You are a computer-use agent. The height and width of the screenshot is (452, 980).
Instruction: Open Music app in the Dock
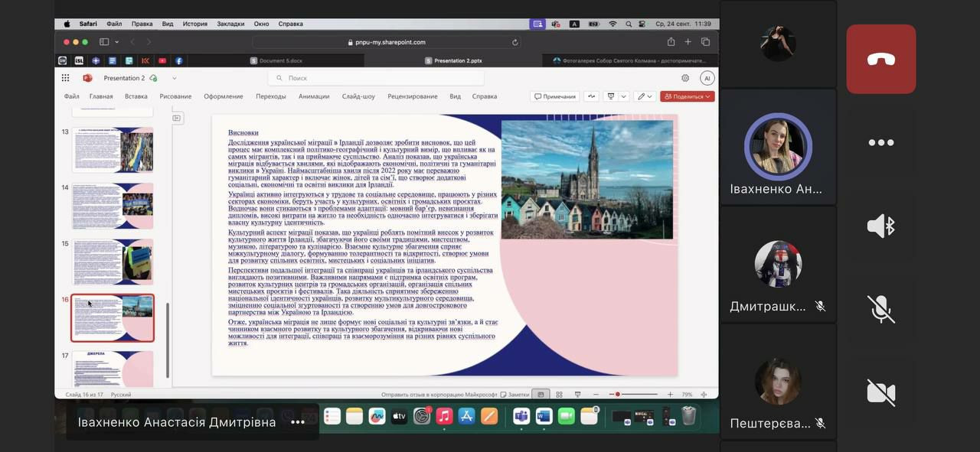(x=444, y=416)
